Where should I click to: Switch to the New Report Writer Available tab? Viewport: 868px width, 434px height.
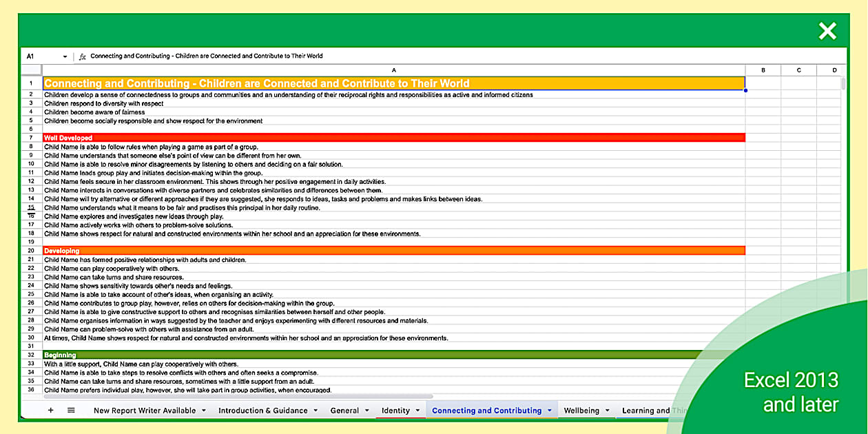click(145, 411)
